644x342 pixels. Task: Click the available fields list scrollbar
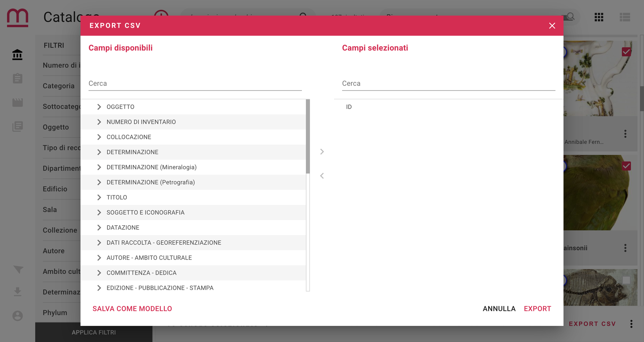pos(308,136)
